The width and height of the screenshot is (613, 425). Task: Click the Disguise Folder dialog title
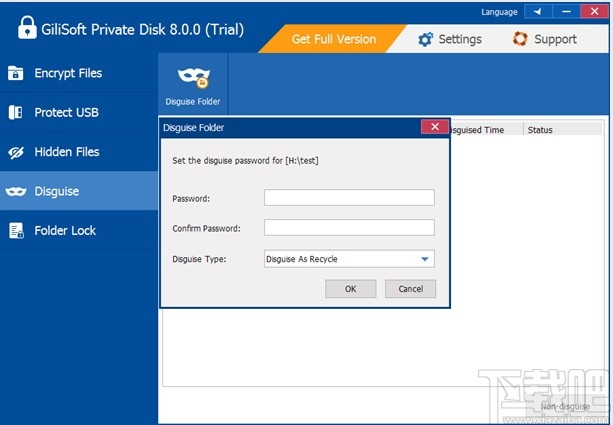coord(194,128)
